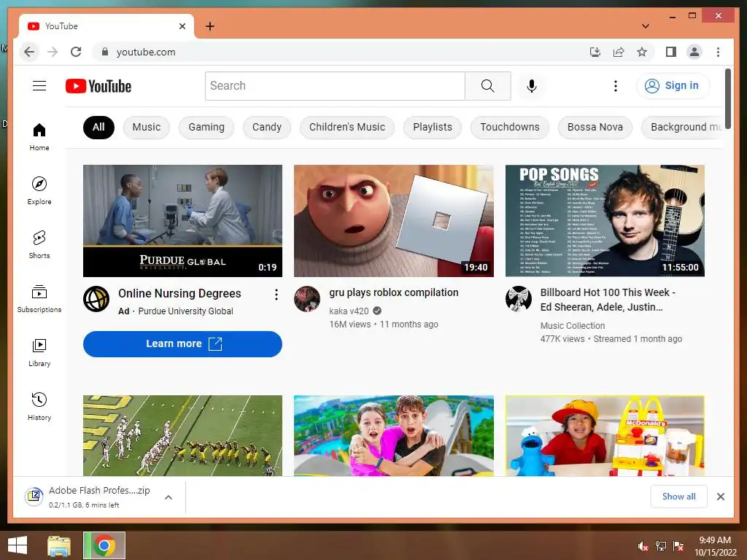Click the gru plays roblox compilation title
Image resolution: width=747 pixels, height=560 pixels.
pyautogui.click(x=393, y=292)
